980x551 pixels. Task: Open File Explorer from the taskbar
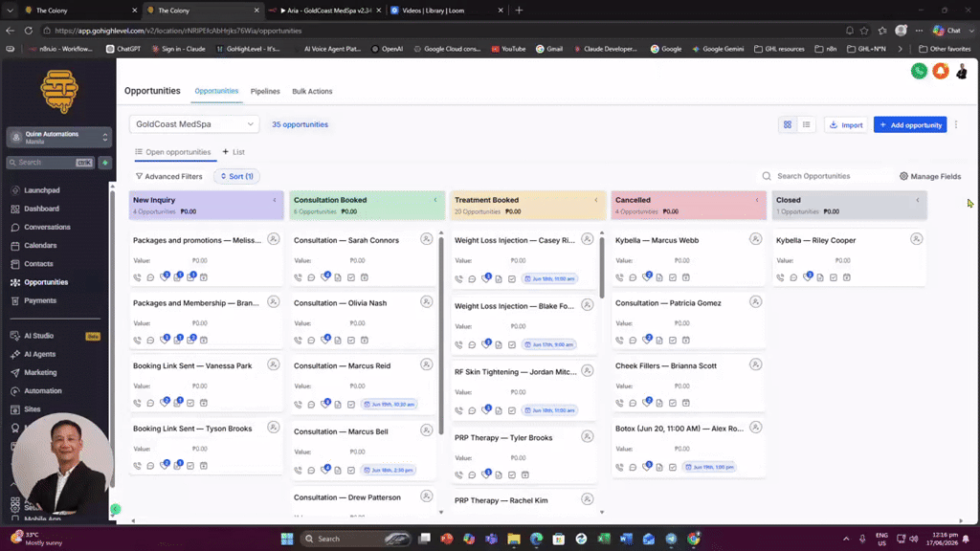point(514,539)
